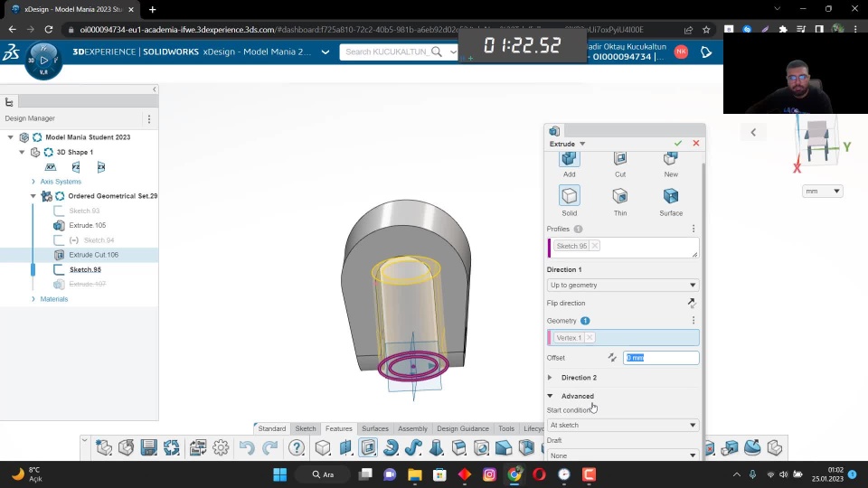Click the Offset value input field
868x488 pixels.
click(661, 358)
